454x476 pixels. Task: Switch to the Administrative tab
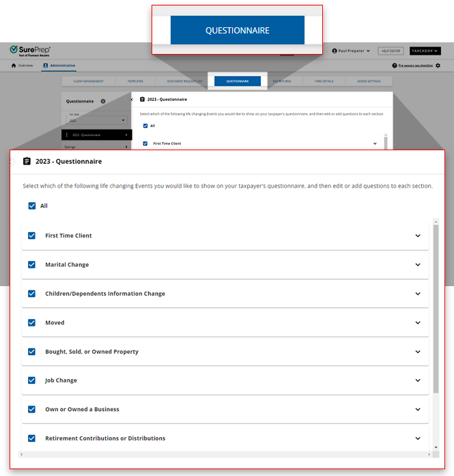click(x=59, y=66)
